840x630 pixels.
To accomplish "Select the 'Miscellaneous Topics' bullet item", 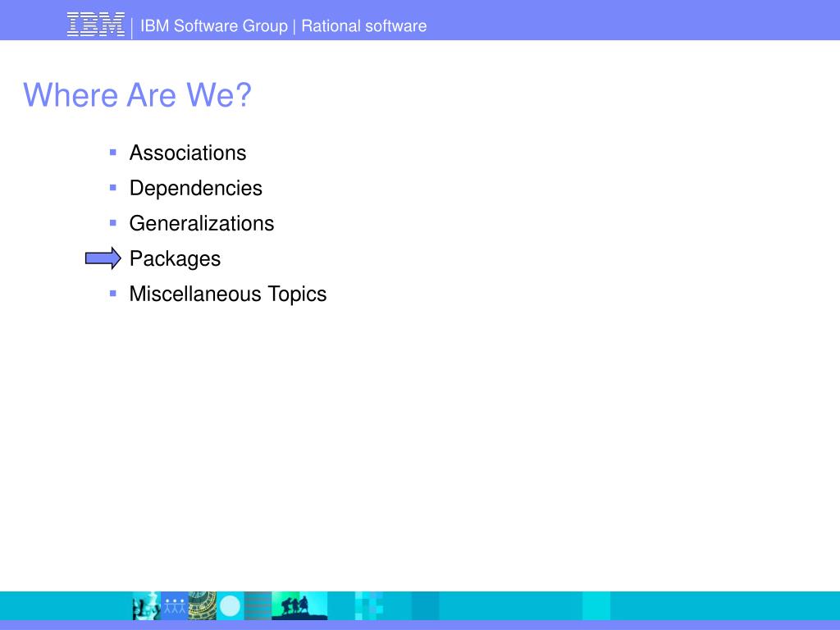I will point(228,294).
